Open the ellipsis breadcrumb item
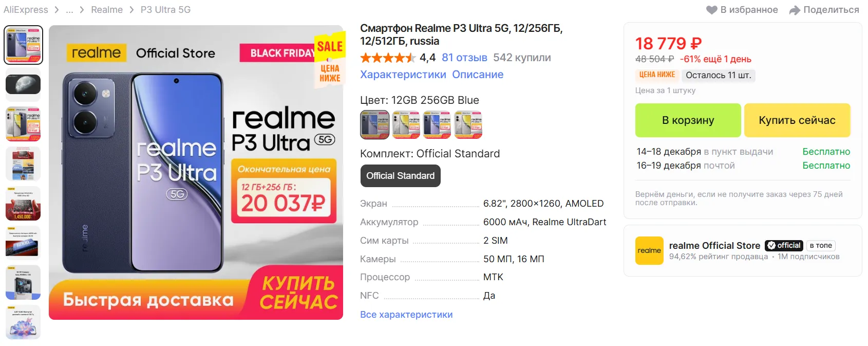 [x=69, y=10]
